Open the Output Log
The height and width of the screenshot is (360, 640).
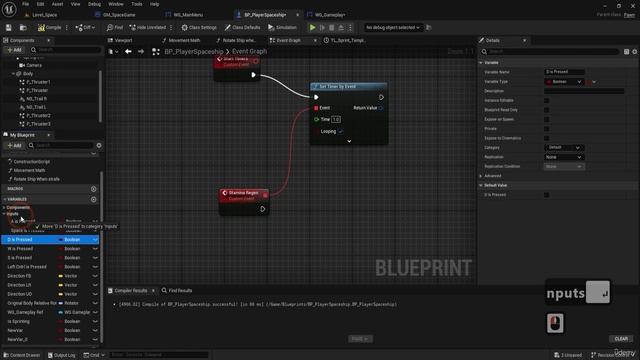pyautogui.click(x=62, y=355)
